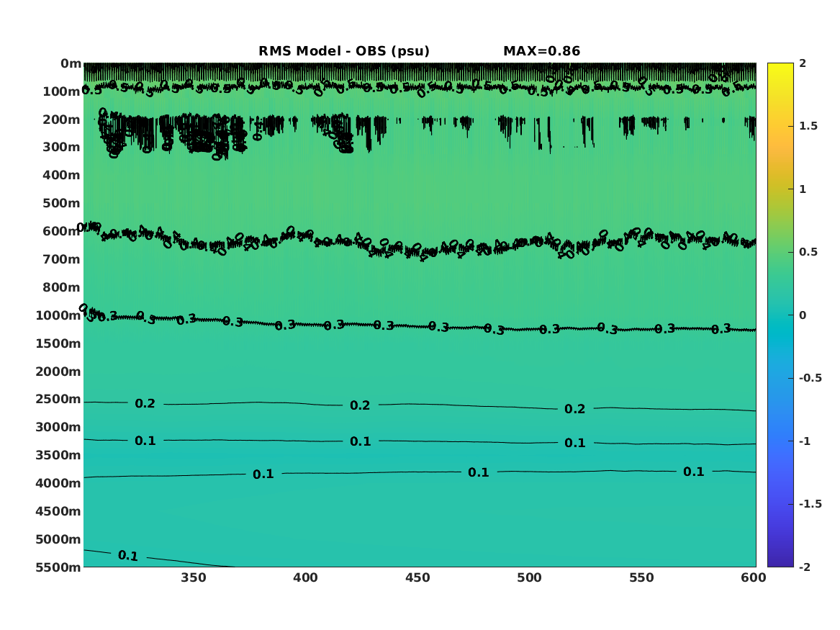Screen dimensions: 840x630
Task: Click the '400' x-axis tick label
Action: tap(305, 578)
